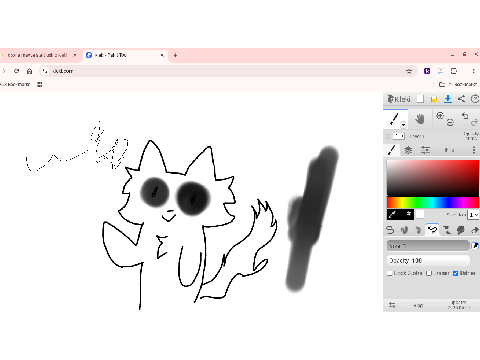Viewport: 480px width, 360px height.
Task: Bookmark this page with the star
Action: [x=409, y=71]
